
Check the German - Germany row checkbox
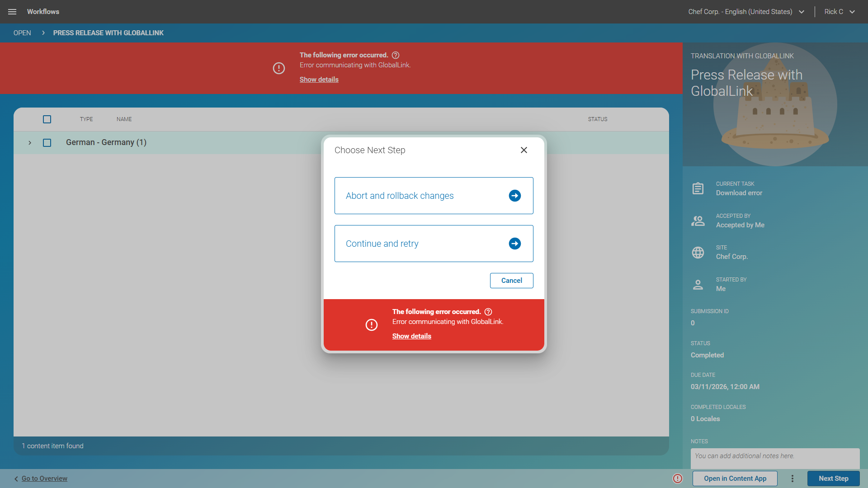[x=47, y=143]
